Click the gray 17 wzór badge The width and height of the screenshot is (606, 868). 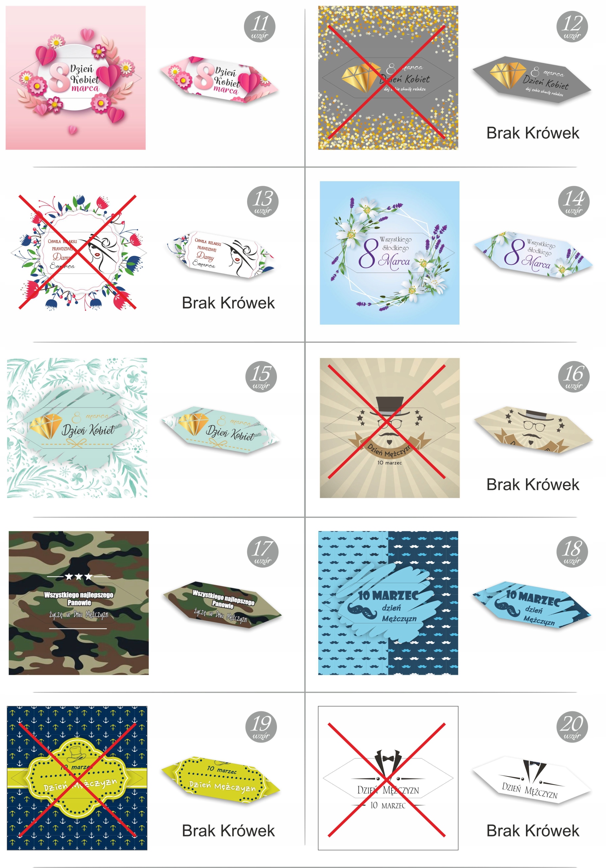pos(263,551)
